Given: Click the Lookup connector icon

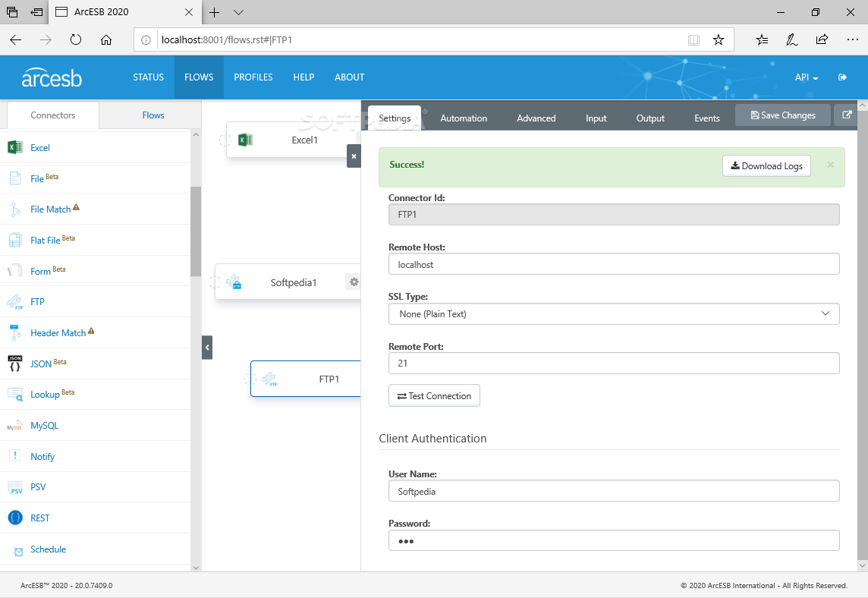Looking at the screenshot, I should [x=15, y=394].
